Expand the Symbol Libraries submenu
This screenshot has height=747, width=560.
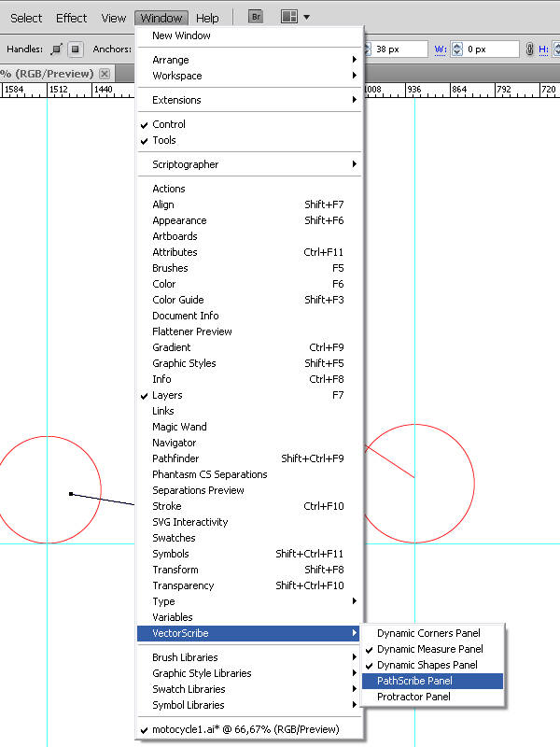pos(249,705)
